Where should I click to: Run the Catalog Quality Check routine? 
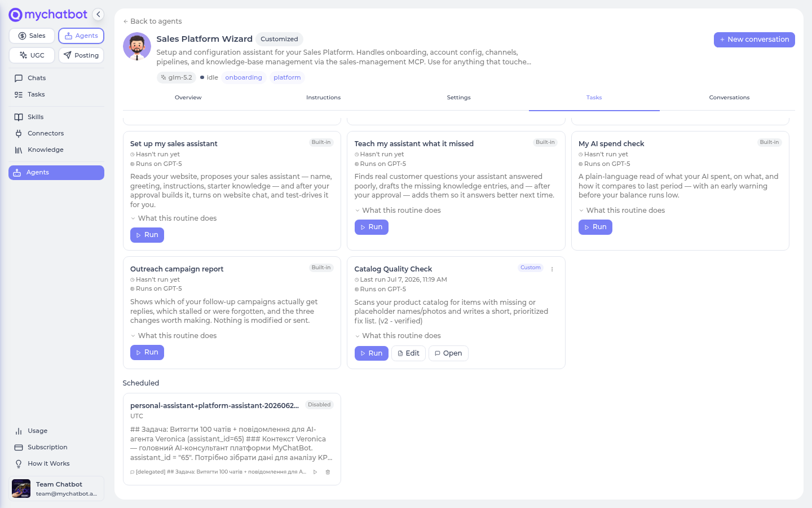(372, 353)
